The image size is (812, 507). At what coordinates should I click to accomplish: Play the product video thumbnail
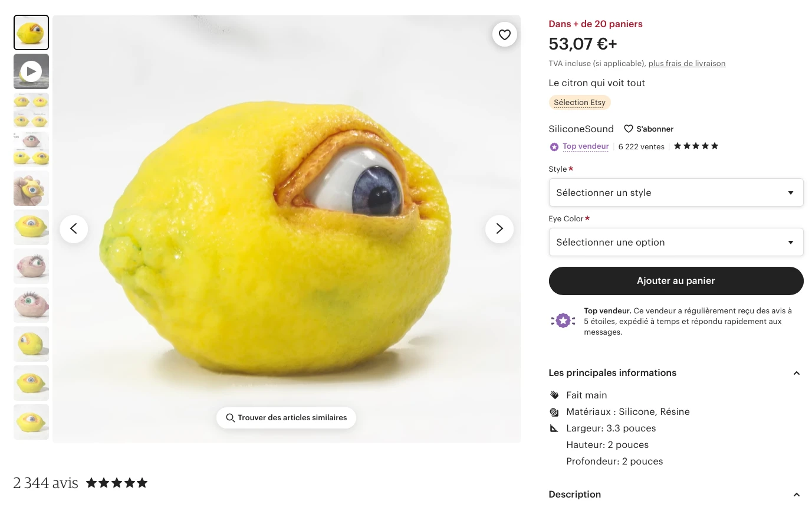pyautogui.click(x=31, y=71)
